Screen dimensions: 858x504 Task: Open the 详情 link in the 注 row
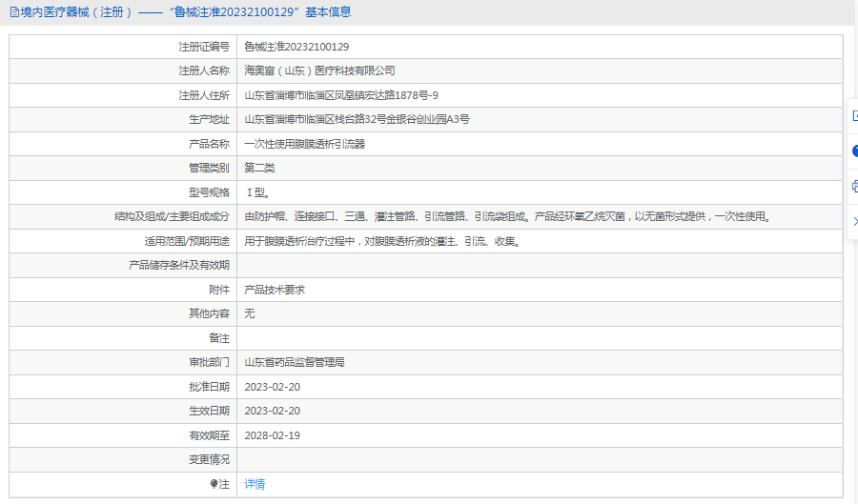(x=255, y=484)
